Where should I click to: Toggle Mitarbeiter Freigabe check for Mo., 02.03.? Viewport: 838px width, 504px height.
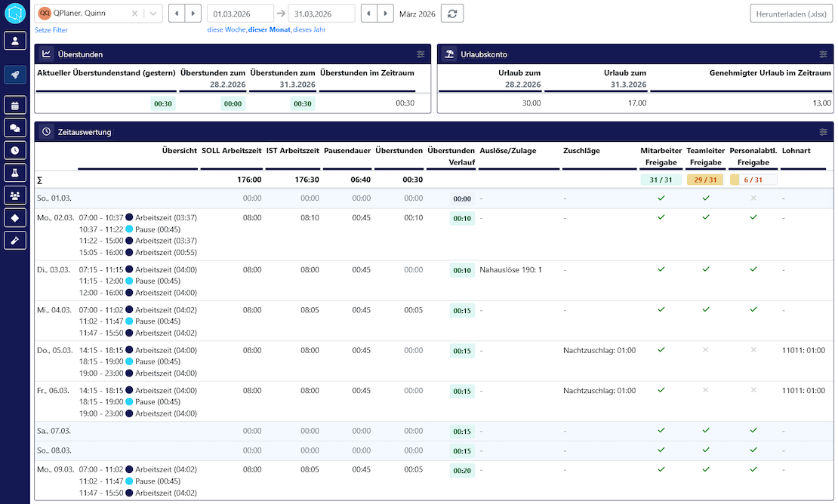pos(661,217)
